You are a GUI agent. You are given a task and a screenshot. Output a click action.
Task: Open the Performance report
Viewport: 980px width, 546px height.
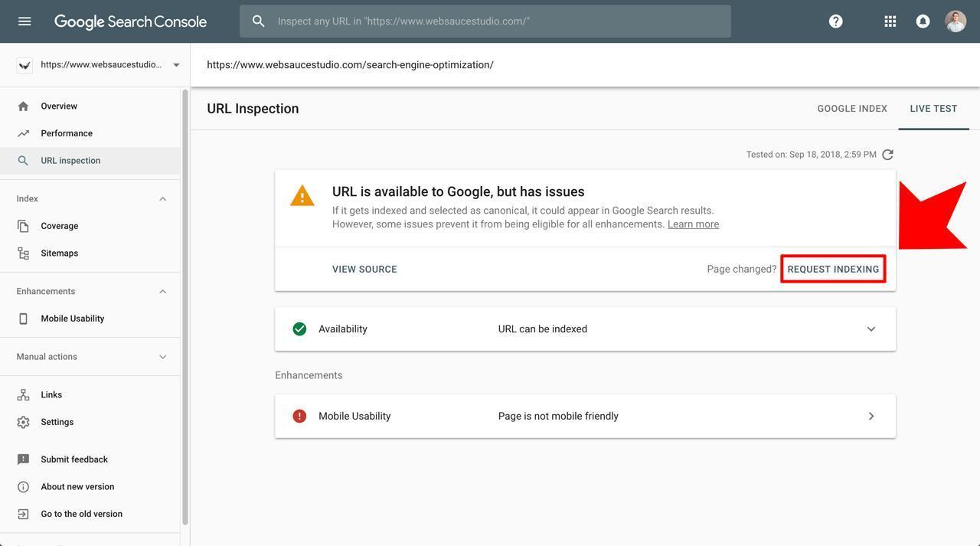pos(67,133)
